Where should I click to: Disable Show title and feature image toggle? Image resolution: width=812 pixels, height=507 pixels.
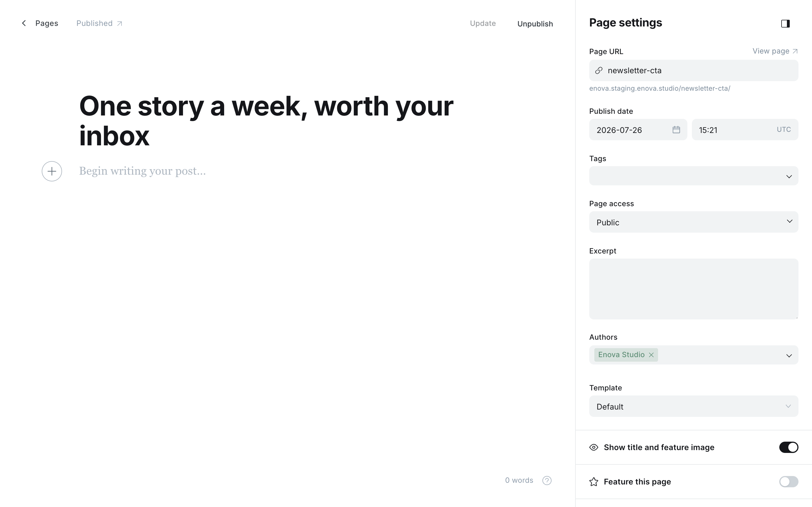(x=789, y=447)
